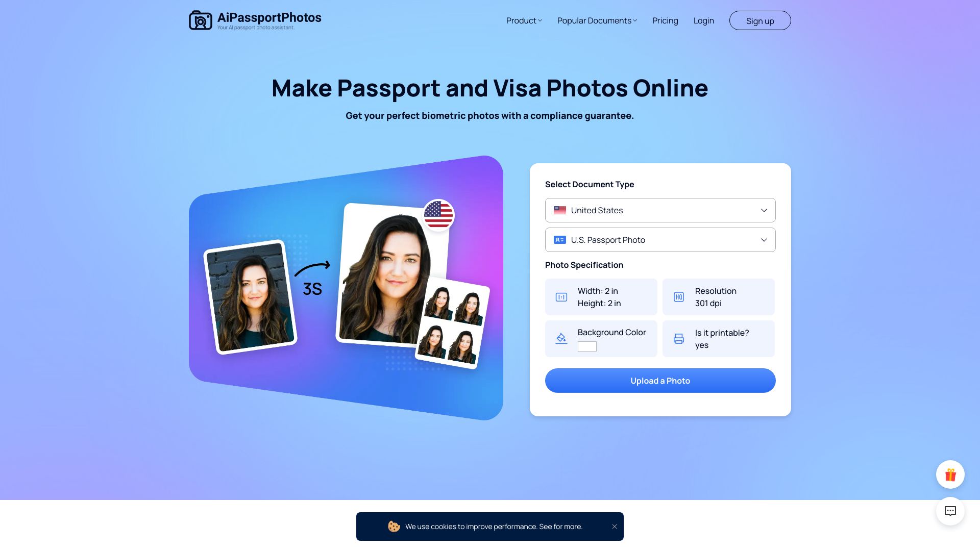Click the live chat support icon
Screen dimensions: 980x551
pos(950,511)
